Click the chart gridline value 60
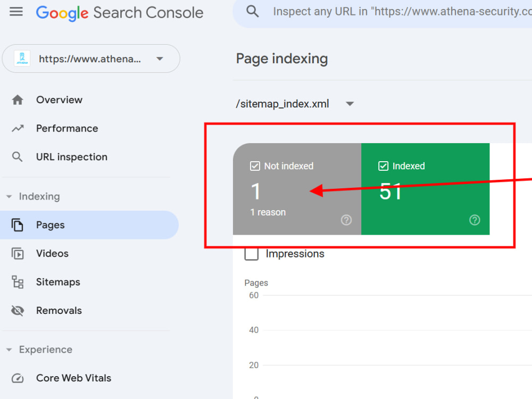This screenshot has height=399, width=532. [253, 295]
